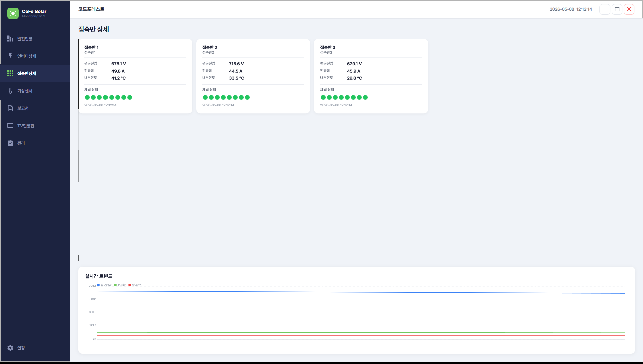Go to the 발전현황 menu item

[35, 39]
